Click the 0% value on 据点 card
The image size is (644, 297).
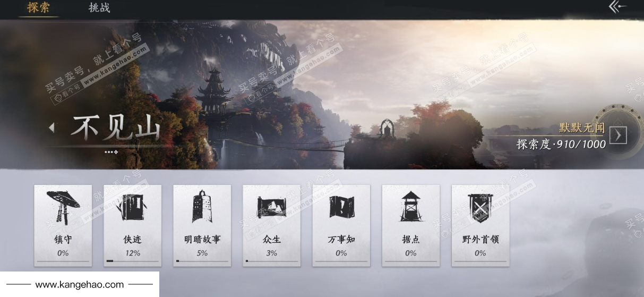[x=410, y=253]
